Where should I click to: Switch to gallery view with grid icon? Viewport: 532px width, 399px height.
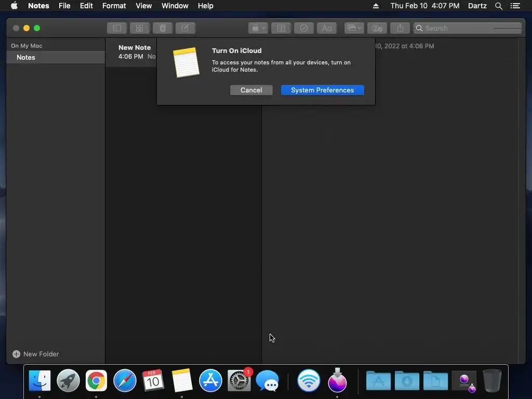click(x=139, y=28)
